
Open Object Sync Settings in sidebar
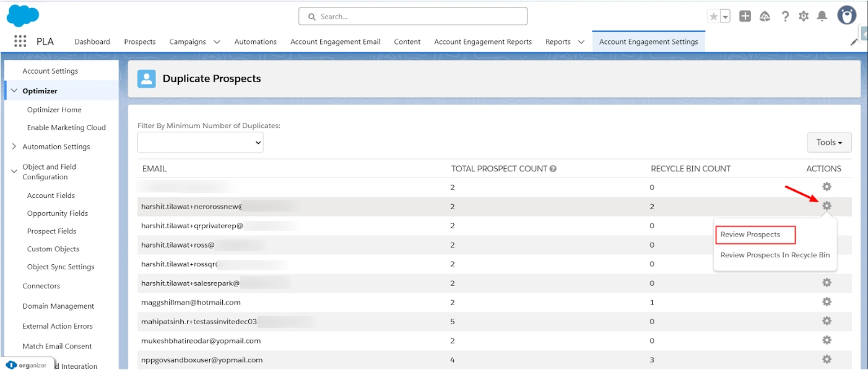pos(61,267)
